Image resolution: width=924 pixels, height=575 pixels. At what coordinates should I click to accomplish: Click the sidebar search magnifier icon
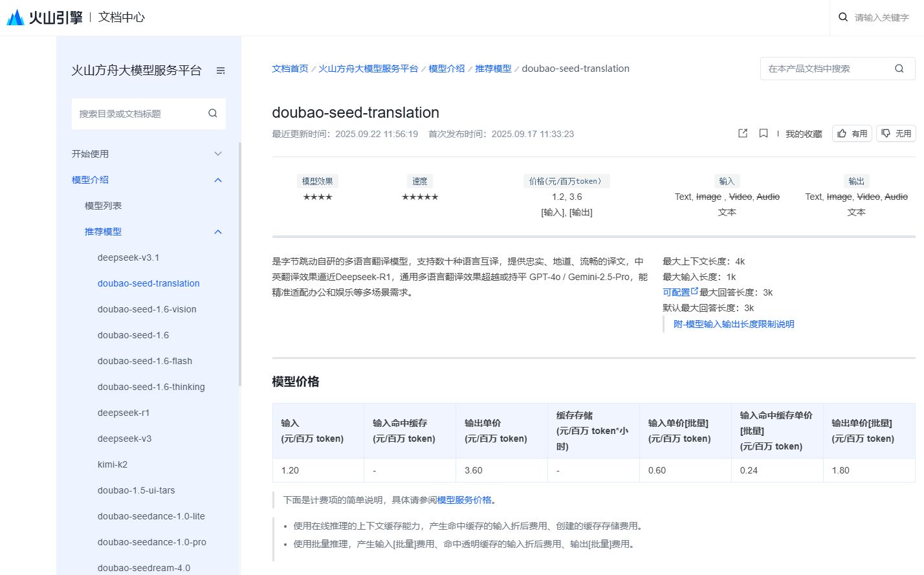tap(213, 114)
